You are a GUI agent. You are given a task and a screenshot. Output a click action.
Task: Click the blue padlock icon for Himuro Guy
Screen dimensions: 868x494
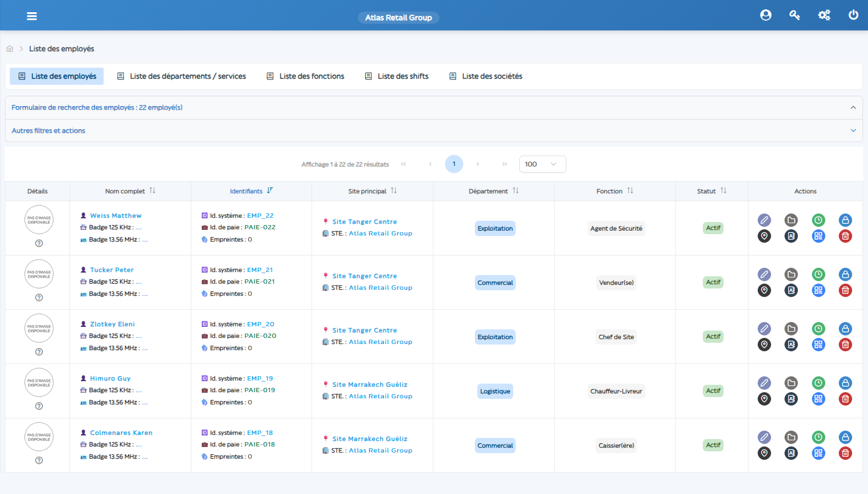point(845,383)
